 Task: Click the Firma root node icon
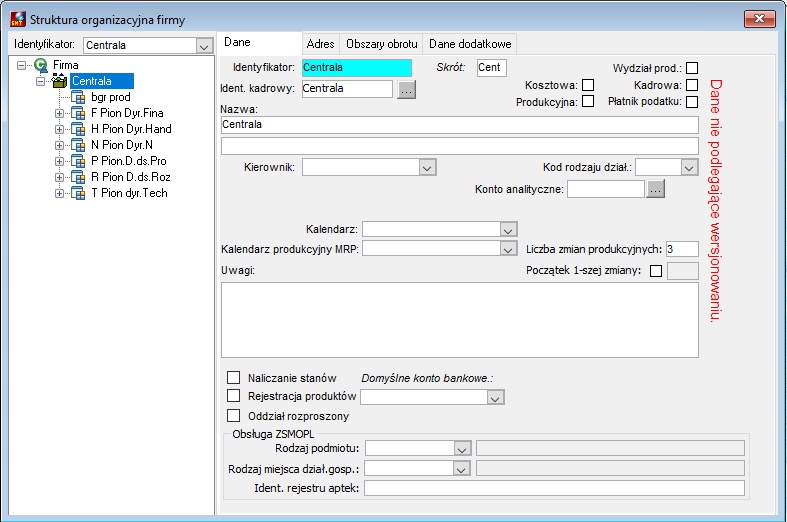pyautogui.click(x=41, y=65)
